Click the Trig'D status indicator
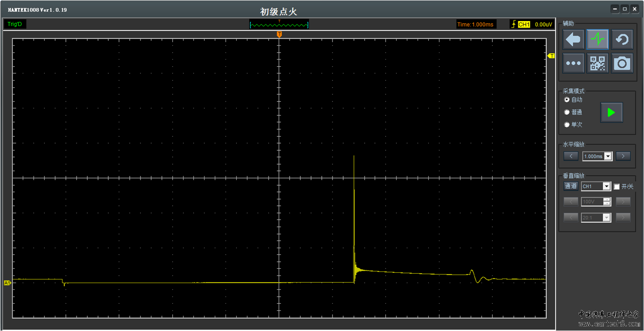 click(15, 24)
